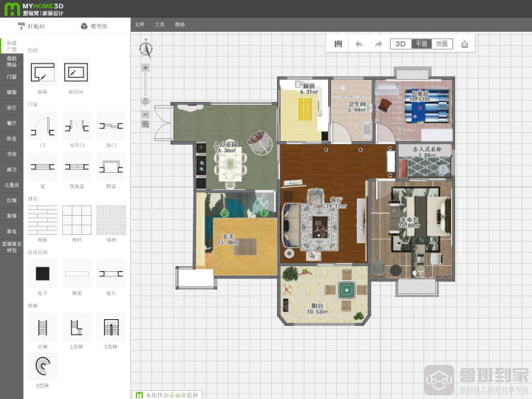Pick the single door (门) icon
This screenshot has height=399, width=532.
click(42, 126)
